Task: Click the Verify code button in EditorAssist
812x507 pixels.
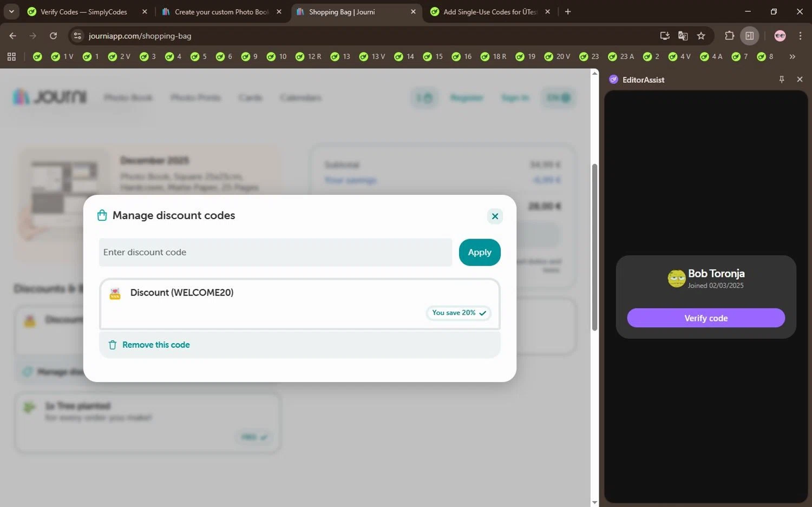Action: click(706, 318)
